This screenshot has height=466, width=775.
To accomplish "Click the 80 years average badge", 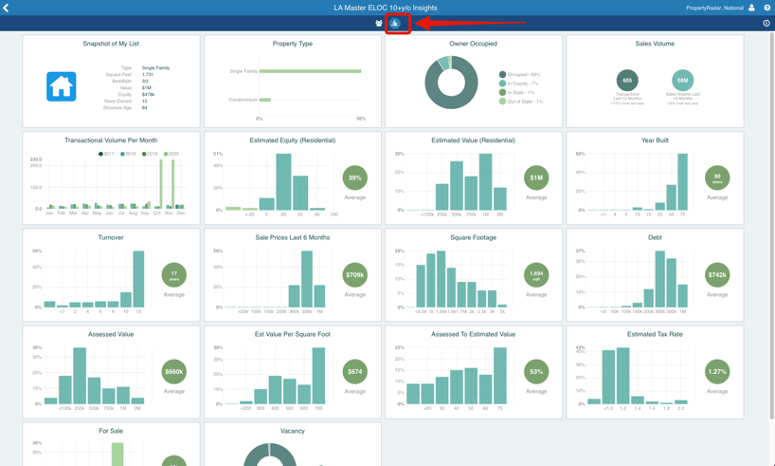I will [717, 178].
